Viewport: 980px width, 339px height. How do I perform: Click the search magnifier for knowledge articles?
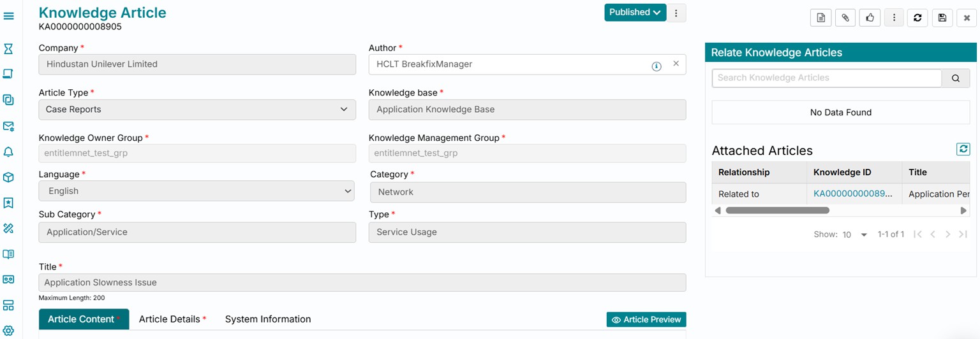(x=956, y=78)
